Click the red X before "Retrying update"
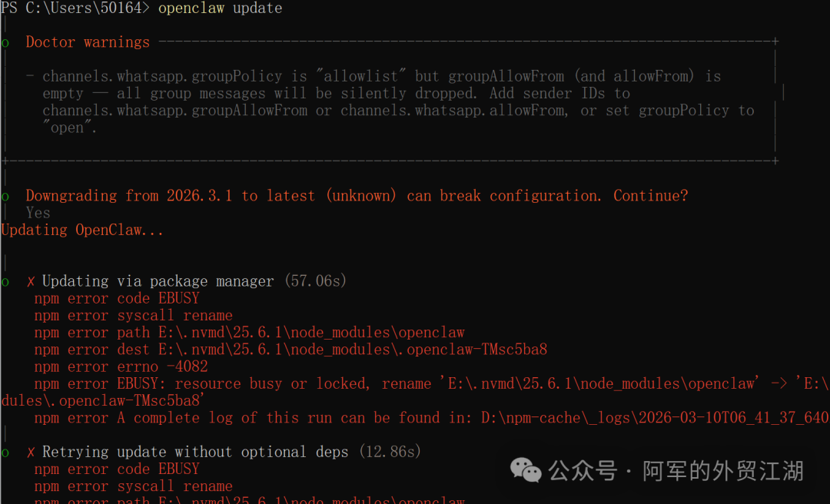 (x=31, y=452)
